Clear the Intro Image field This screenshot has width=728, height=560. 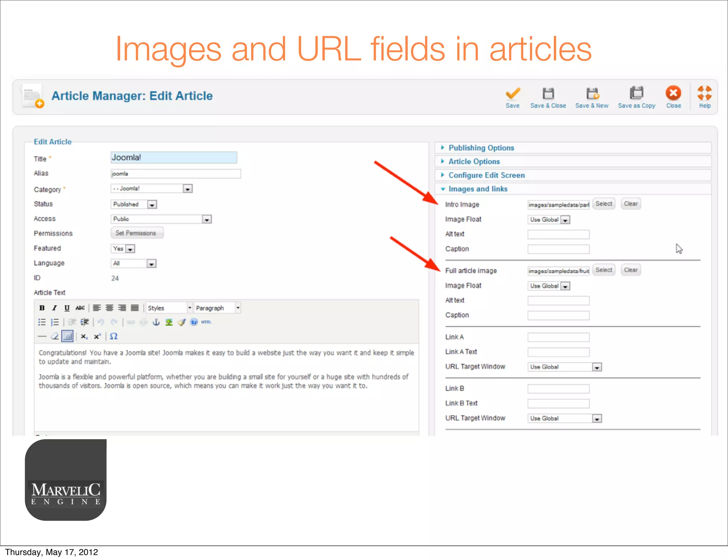coord(631,204)
